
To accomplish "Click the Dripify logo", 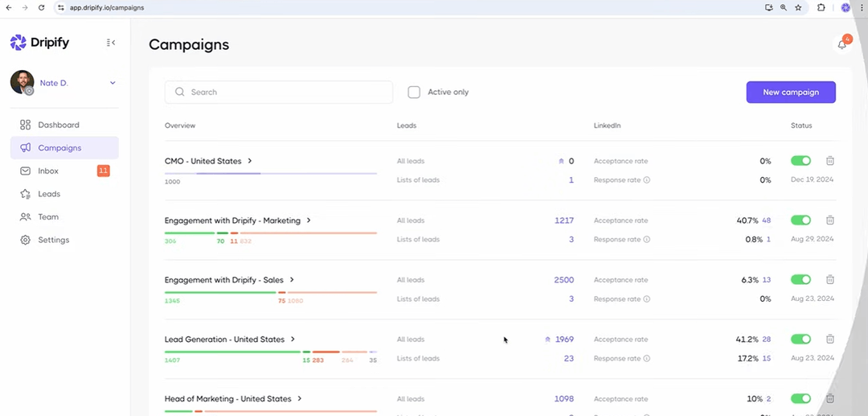I will 39,42.
